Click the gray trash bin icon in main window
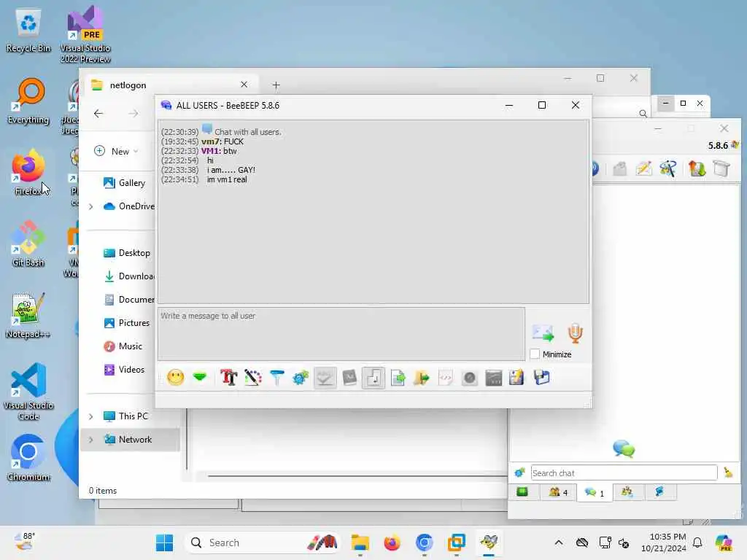747x560 pixels. coord(721,168)
